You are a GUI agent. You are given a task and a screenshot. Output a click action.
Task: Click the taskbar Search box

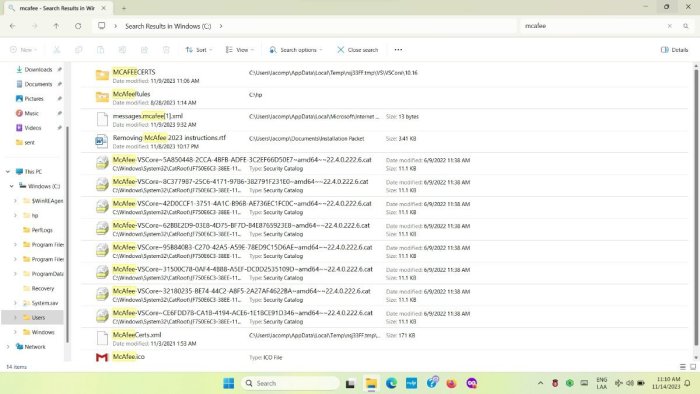point(290,383)
